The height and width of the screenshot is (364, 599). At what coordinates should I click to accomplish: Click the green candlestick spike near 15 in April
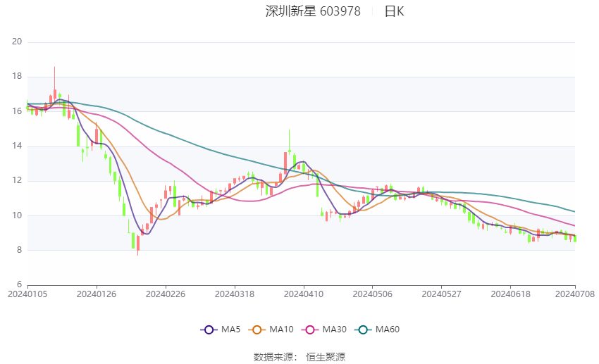pos(290,151)
